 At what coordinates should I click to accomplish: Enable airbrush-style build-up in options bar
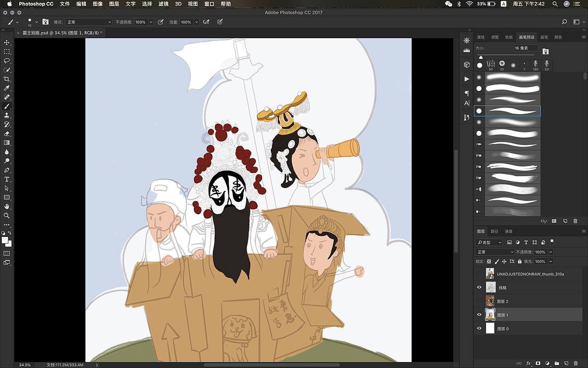206,22
